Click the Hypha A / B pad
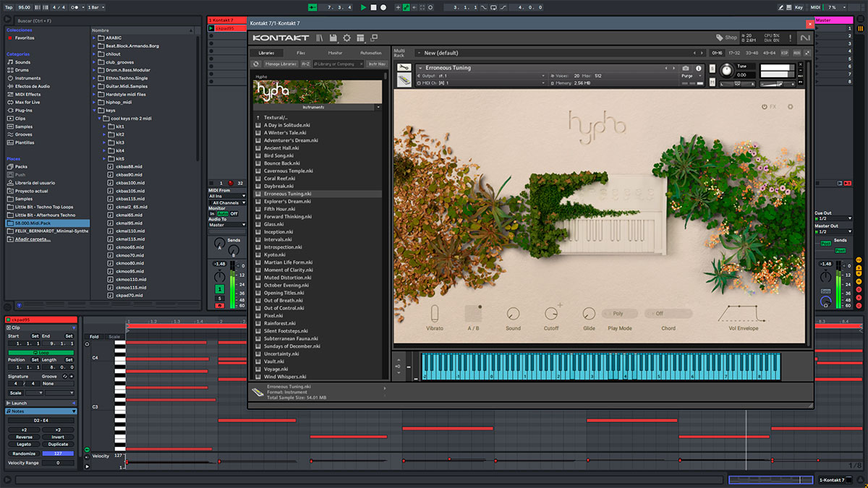Image resolution: width=868 pixels, height=488 pixels. pyautogui.click(x=473, y=313)
